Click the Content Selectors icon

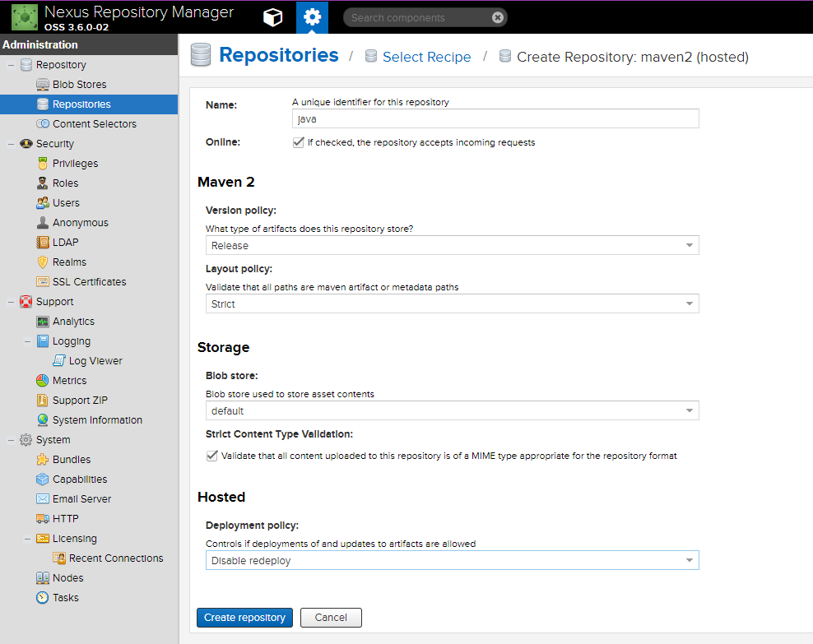pos(43,124)
